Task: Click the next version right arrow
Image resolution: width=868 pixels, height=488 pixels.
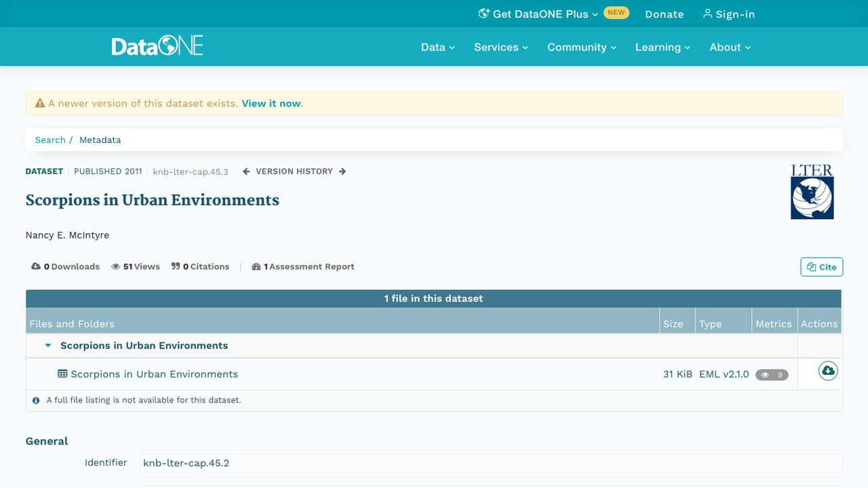Action: coord(342,171)
